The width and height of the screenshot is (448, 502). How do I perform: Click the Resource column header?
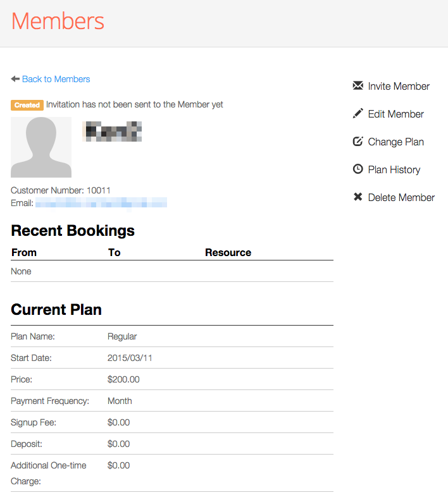228,252
